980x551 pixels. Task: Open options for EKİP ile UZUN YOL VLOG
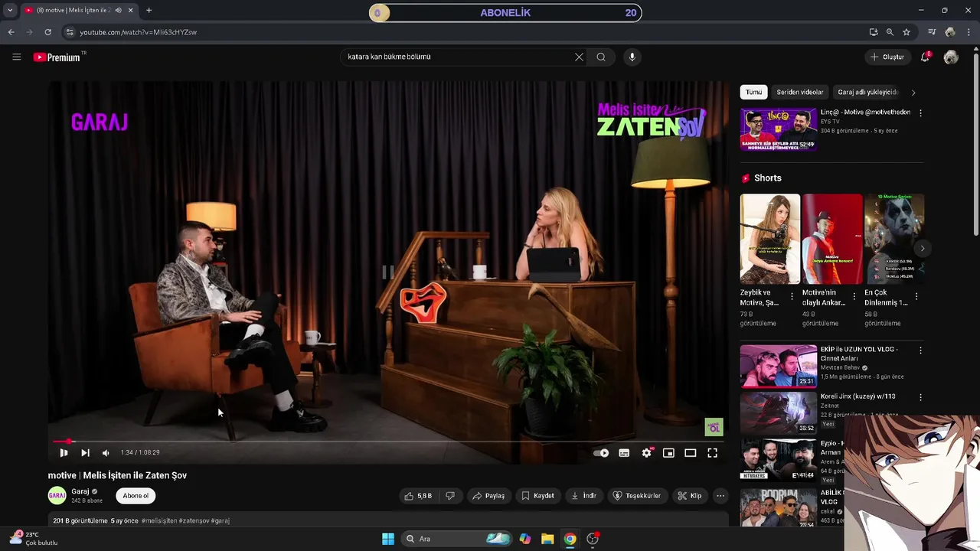pyautogui.click(x=920, y=350)
